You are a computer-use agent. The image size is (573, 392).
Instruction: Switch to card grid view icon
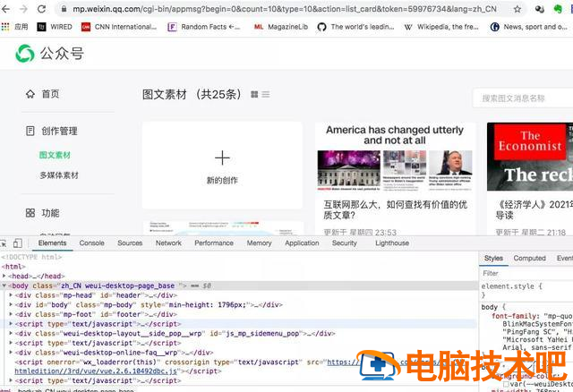pyautogui.click(x=254, y=95)
